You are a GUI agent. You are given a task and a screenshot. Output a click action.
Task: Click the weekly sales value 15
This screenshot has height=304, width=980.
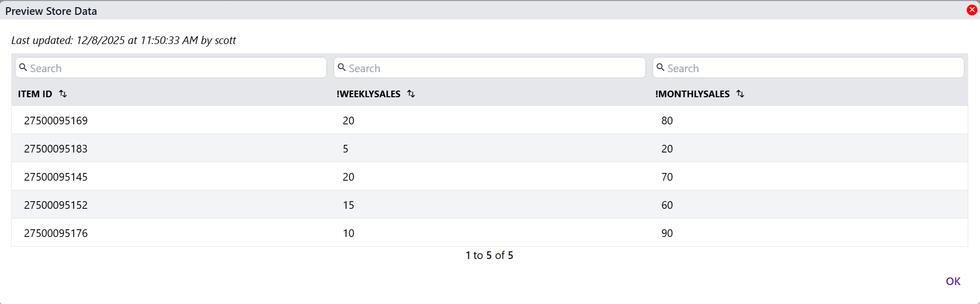[348, 205]
